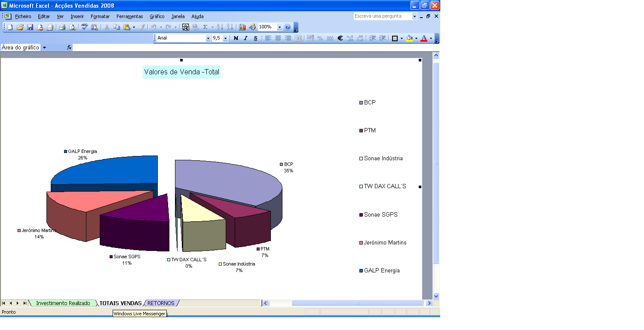Image resolution: width=644 pixels, height=330 pixels.
Task: Print the chart with the printer icon
Action: click(62, 27)
